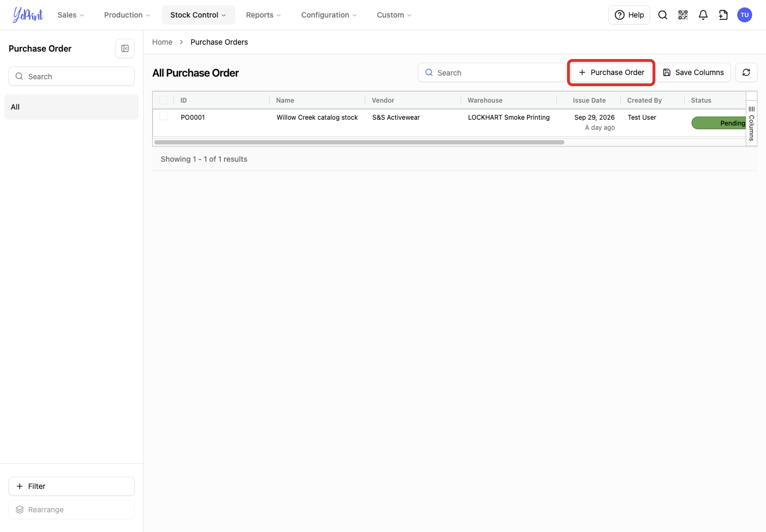Sort by the Issue Date column header
This screenshot has width=766, height=532.
[x=589, y=100]
